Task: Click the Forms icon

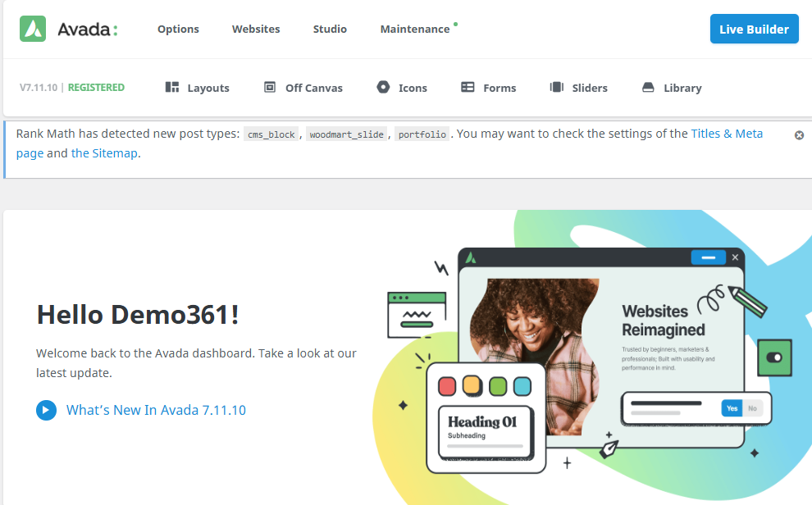Action: pyautogui.click(x=468, y=87)
